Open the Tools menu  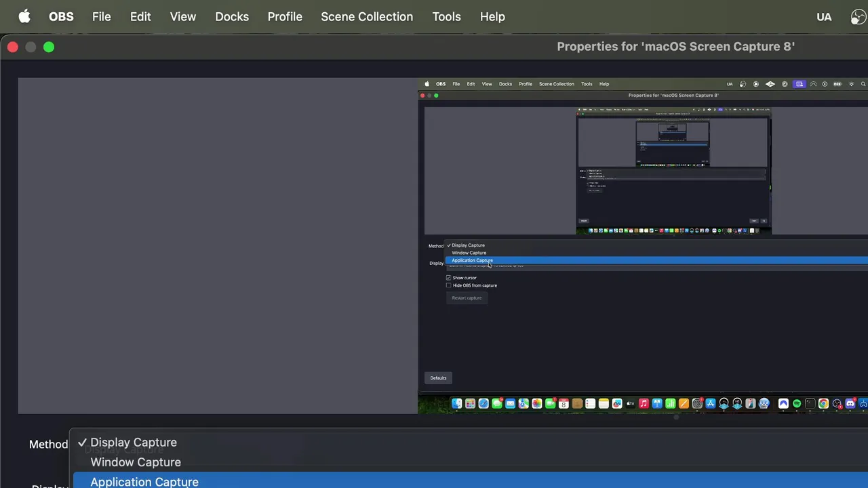pyautogui.click(x=446, y=17)
